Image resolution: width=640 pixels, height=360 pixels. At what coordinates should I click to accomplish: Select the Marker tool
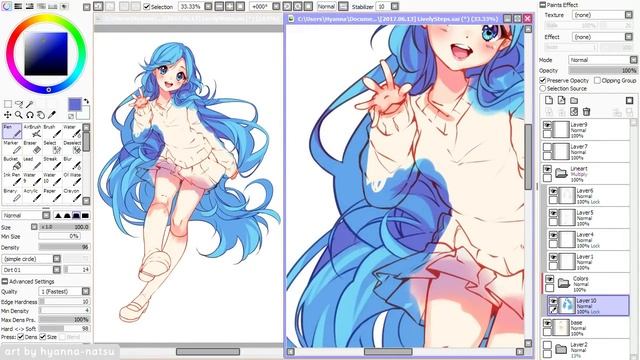tap(12, 147)
